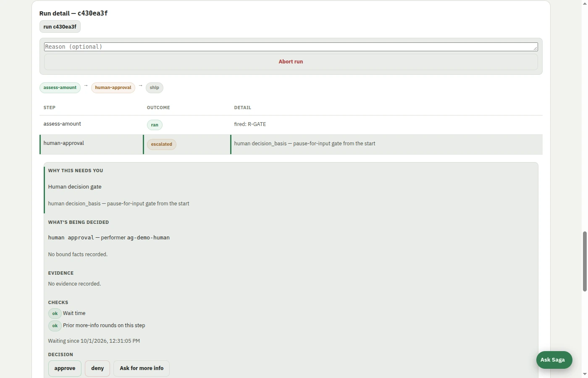This screenshot has width=588, height=378.
Task: Select the ship step pill
Action: [x=155, y=88]
